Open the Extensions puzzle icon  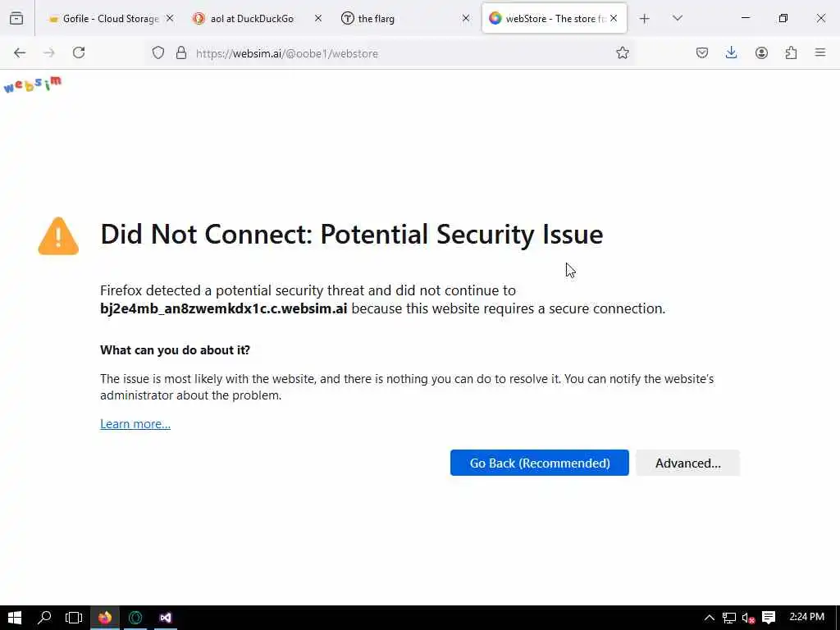coord(791,52)
